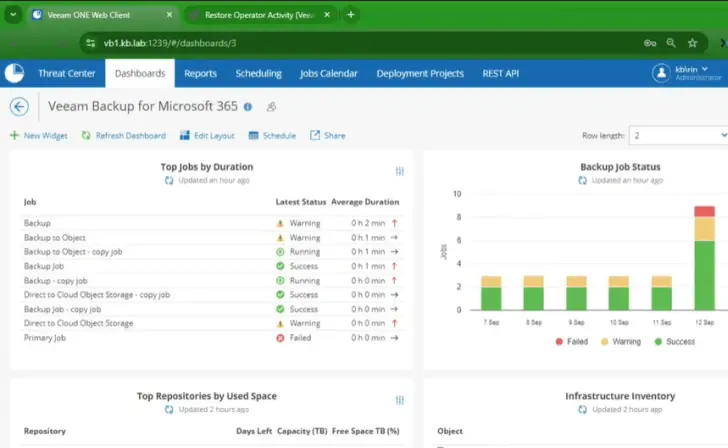The width and height of the screenshot is (728, 448).
Task: Open site information icon in address bar
Action: 91,43
